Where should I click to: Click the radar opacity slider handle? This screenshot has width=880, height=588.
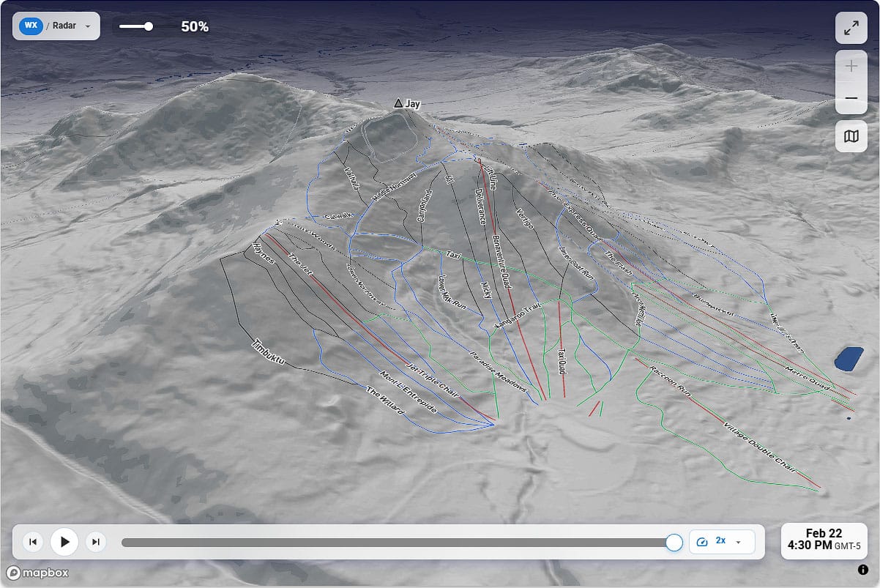pyautogui.click(x=149, y=26)
